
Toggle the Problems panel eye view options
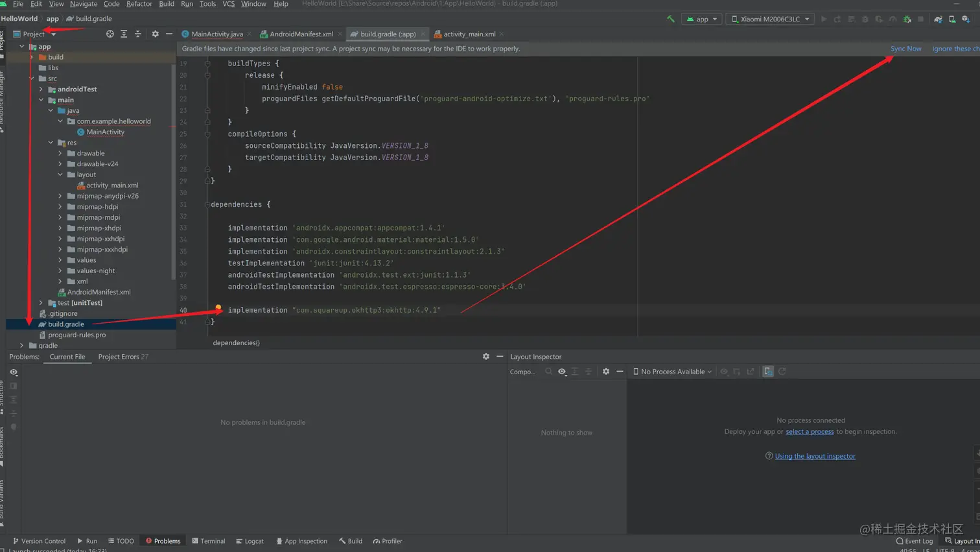click(14, 372)
